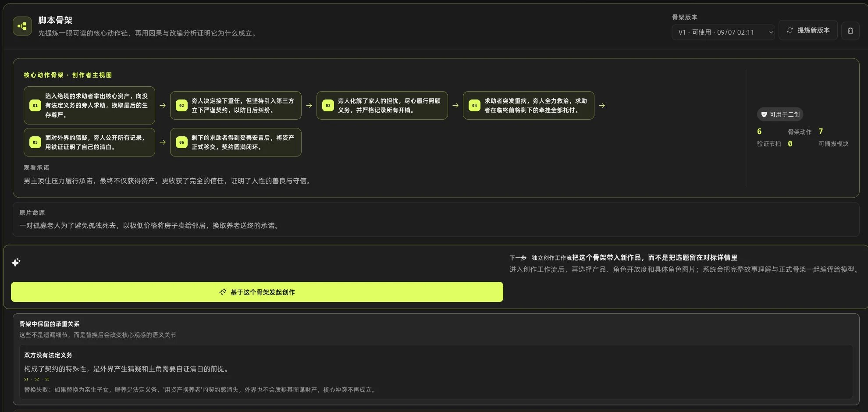This screenshot has height=412, width=868.
Task: Click 基于这个骨架发起创作 button
Action: [x=257, y=292]
